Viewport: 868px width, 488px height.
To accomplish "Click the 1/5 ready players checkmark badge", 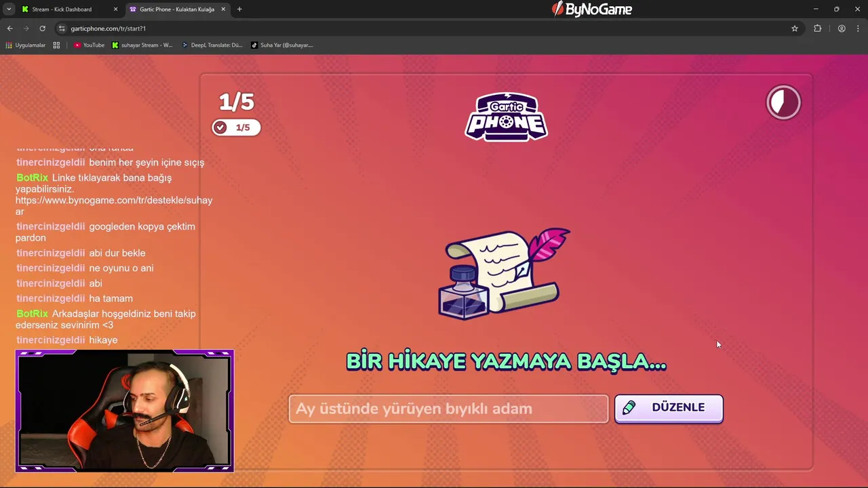I will (x=236, y=127).
